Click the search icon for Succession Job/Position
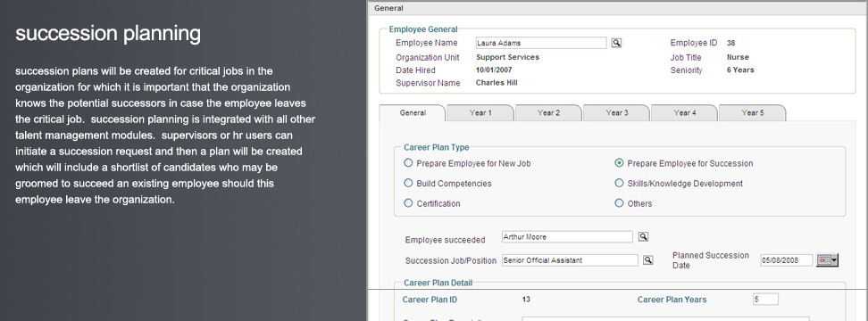 (x=647, y=260)
